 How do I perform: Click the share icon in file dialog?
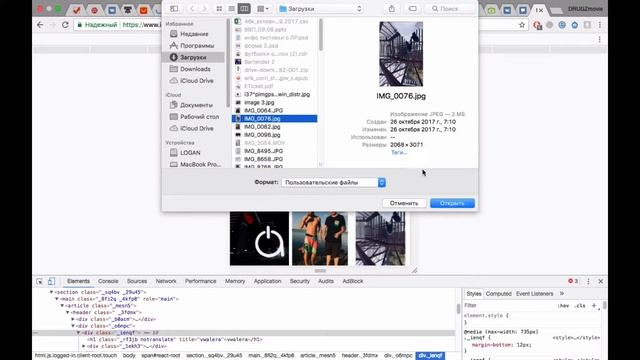pos(392,9)
